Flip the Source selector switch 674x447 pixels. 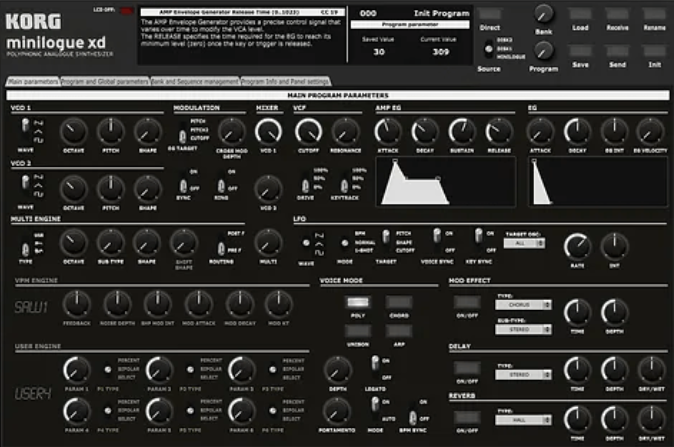coord(489,49)
